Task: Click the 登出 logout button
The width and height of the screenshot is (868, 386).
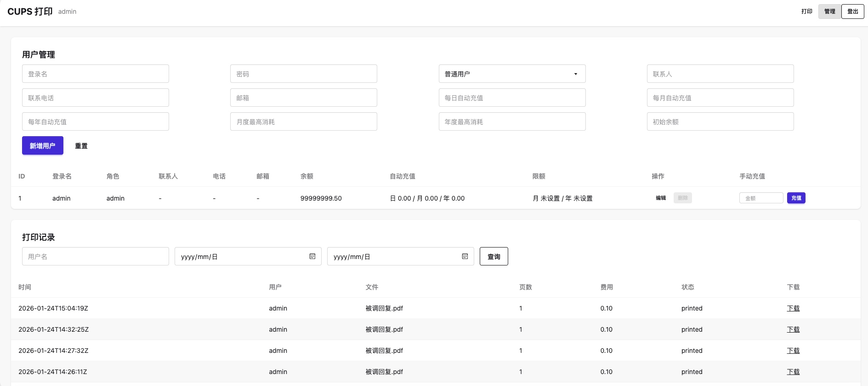Action: point(853,12)
